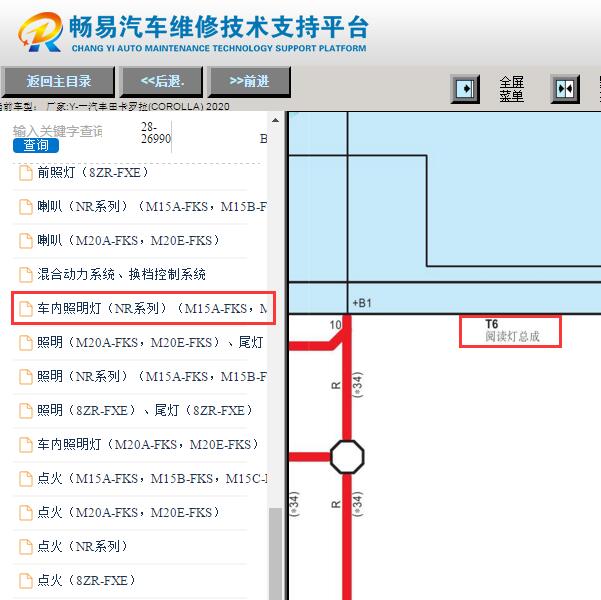The height and width of the screenshot is (600, 601).
Task: Click document icon beside 照明（M20A-FKS）、尾灯
Action: point(26,343)
